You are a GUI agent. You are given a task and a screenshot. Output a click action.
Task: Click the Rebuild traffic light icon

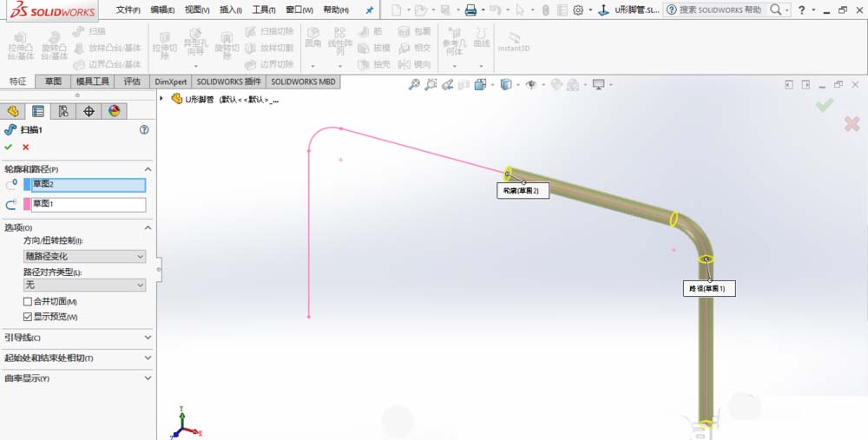[545, 10]
